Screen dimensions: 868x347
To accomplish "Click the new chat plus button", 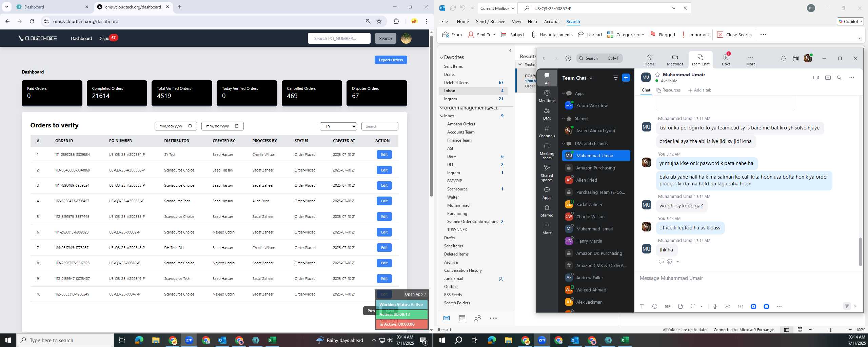I will coord(626,78).
